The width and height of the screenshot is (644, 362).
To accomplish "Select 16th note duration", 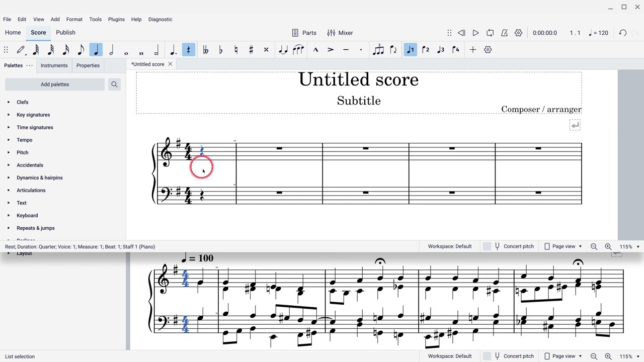I will (66, 50).
